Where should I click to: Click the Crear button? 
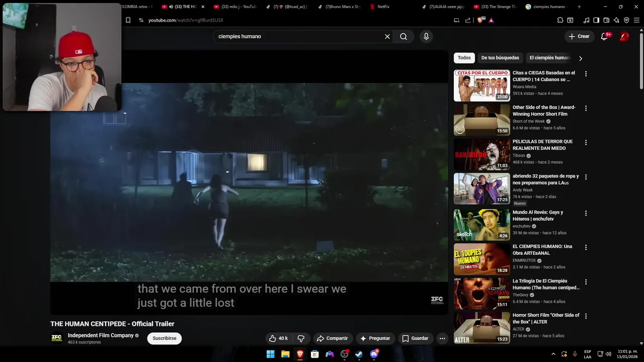click(579, 36)
